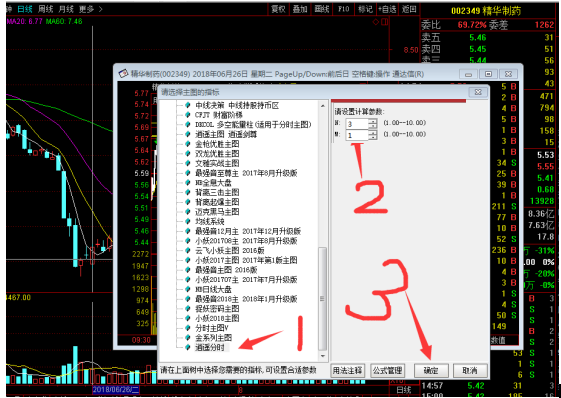Open 用法注释 usage notes
The height and width of the screenshot is (398, 561).
pyautogui.click(x=347, y=370)
